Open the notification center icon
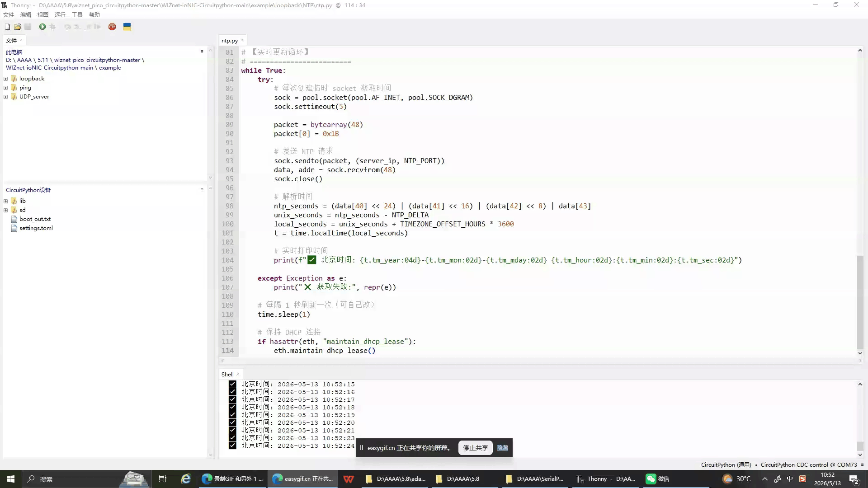 (854, 479)
